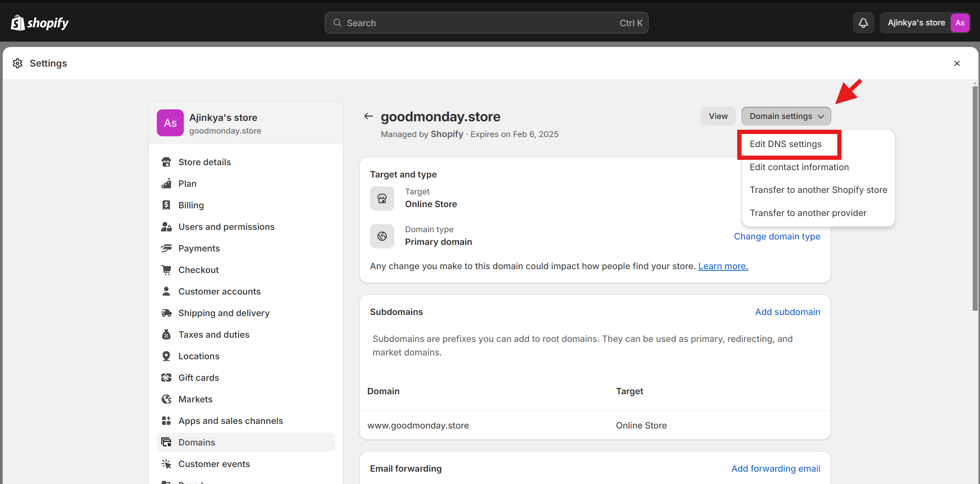
Task: Click the Domain column header
Action: click(x=383, y=391)
